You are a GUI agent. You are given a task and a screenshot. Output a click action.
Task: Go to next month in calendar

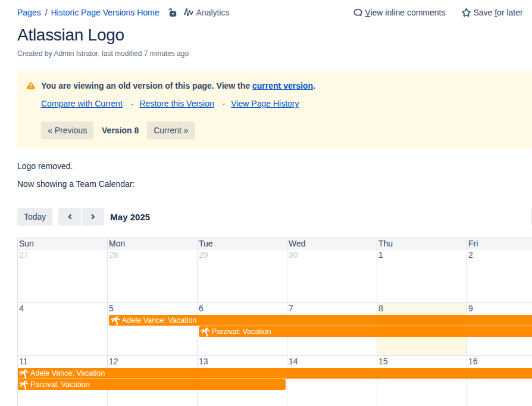(93, 217)
